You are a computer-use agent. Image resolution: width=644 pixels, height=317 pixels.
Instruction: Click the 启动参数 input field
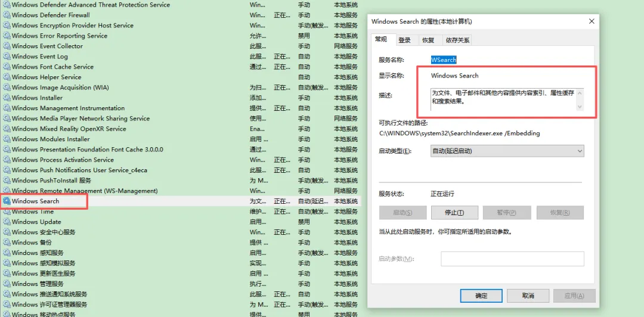pyautogui.click(x=513, y=259)
